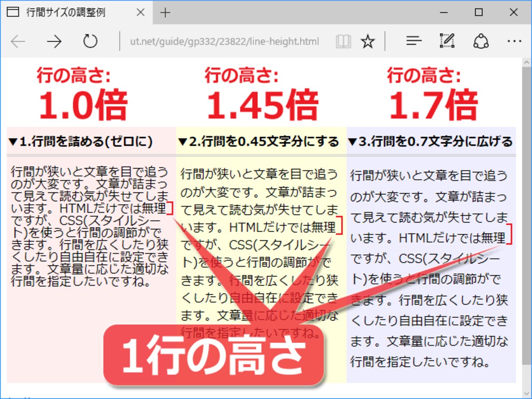
Task: Make a Web Note
Action: point(447,41)
